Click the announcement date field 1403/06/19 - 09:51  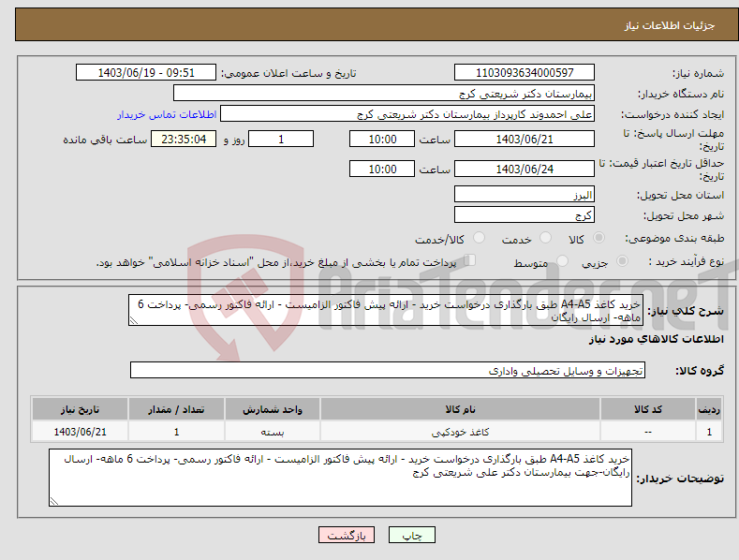(146, 73)
